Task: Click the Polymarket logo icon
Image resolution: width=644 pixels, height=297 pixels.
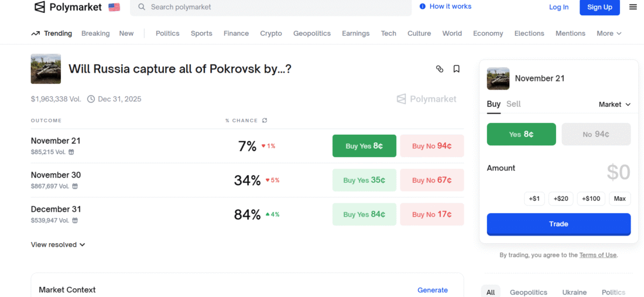Action: point(40,7)
